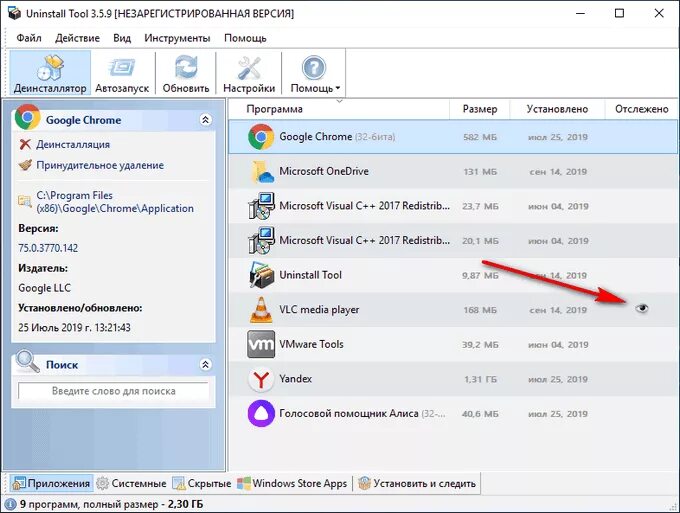Click the folder icon beside install path
The height and width of the screenshot is (513, 680).
(25, 202)
